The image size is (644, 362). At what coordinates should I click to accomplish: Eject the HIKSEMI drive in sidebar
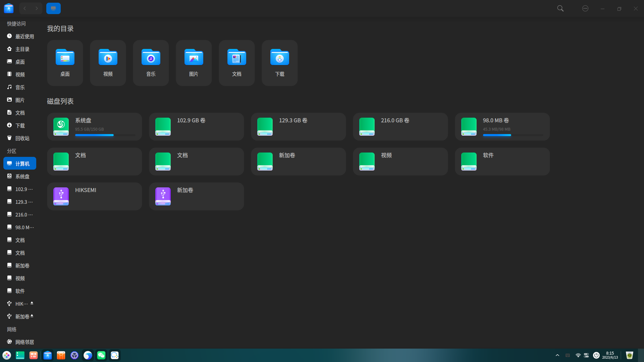[x=32, y=303]
